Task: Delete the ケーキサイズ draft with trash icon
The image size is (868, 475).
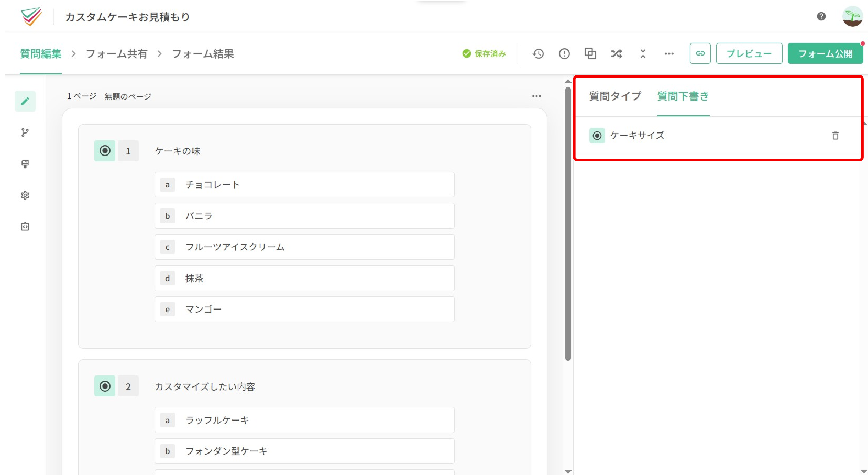Action: (x=836, y=136)
